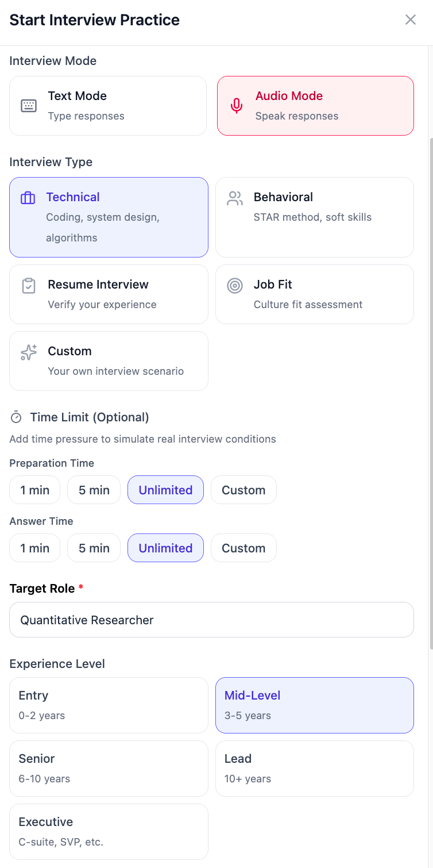Select Senior experience level

coord(109,769)
